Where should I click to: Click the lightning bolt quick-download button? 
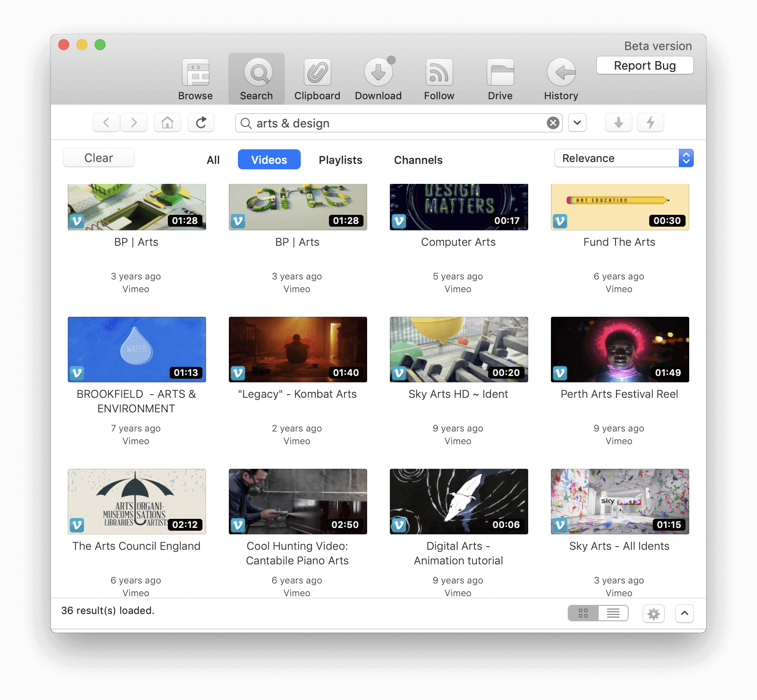click(651, 122)
